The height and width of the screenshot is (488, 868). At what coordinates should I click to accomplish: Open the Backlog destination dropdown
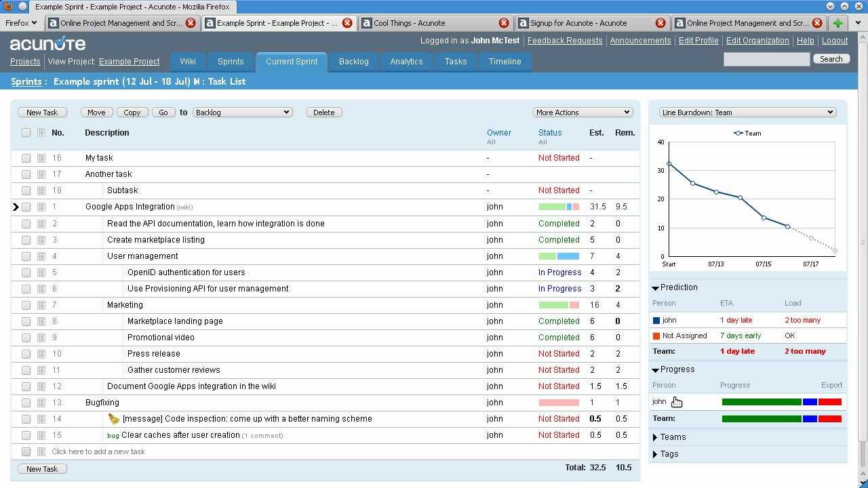pos(242,113)
